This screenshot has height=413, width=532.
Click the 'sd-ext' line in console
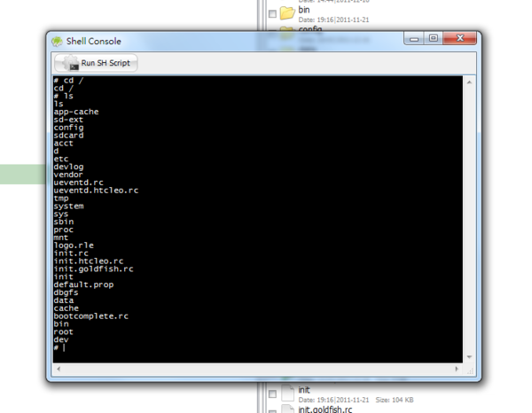point(68,120)
